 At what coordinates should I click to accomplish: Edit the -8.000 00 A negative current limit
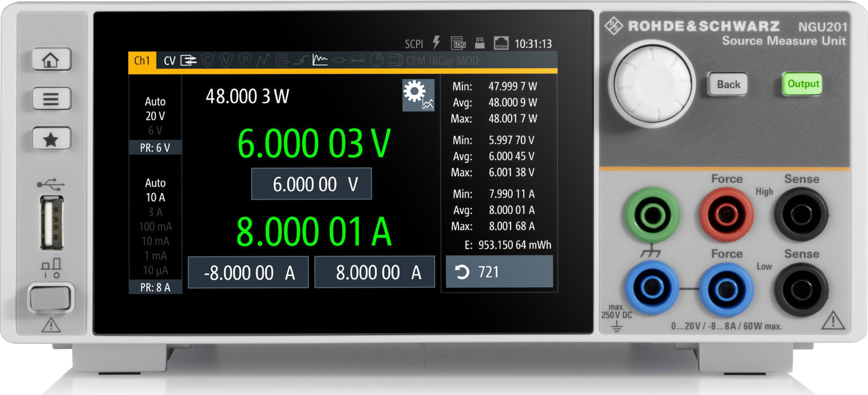(x=248, y=272)
